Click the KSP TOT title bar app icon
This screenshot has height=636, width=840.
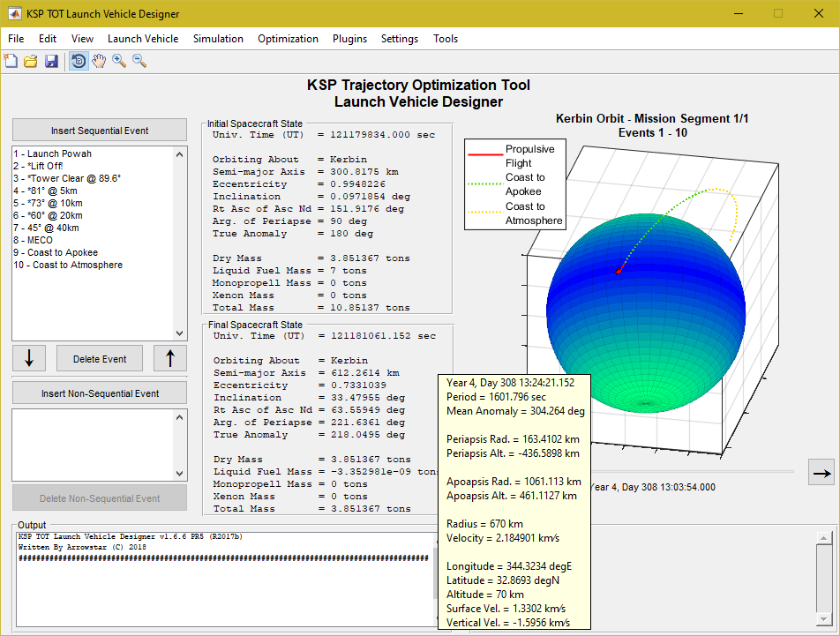pyautogui.click(x=14, y=13)
